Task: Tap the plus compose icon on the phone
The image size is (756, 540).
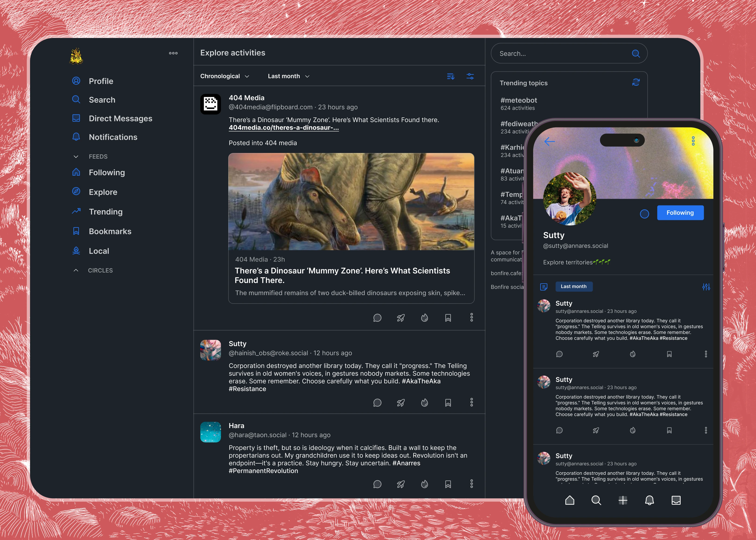Action: (x=623, y=500)
